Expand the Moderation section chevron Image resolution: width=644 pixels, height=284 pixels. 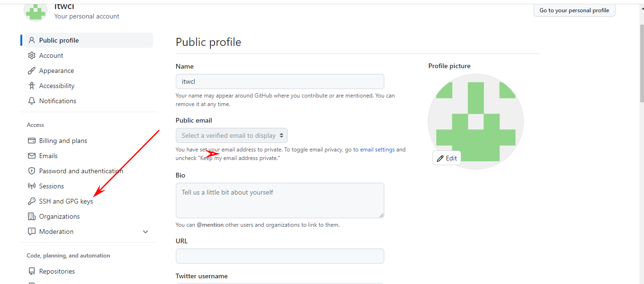tap(145, 231)
